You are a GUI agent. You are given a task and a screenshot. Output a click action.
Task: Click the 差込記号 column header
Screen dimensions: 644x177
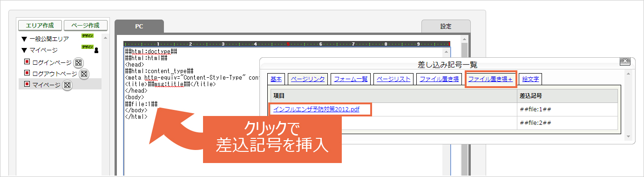coord(567,95)
